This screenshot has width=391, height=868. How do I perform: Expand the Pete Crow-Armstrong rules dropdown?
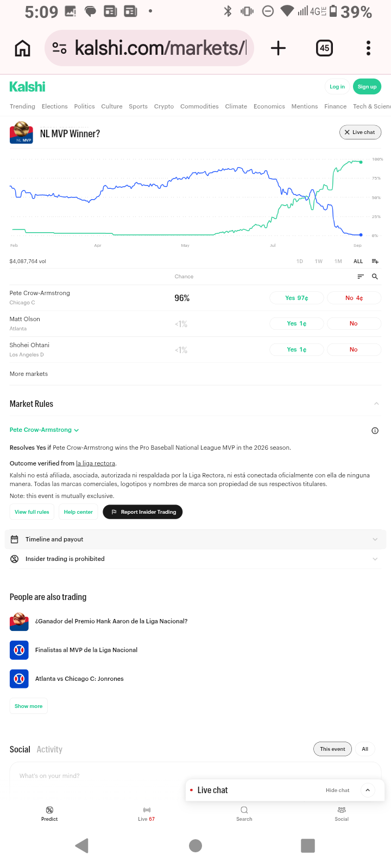(44, 430)
